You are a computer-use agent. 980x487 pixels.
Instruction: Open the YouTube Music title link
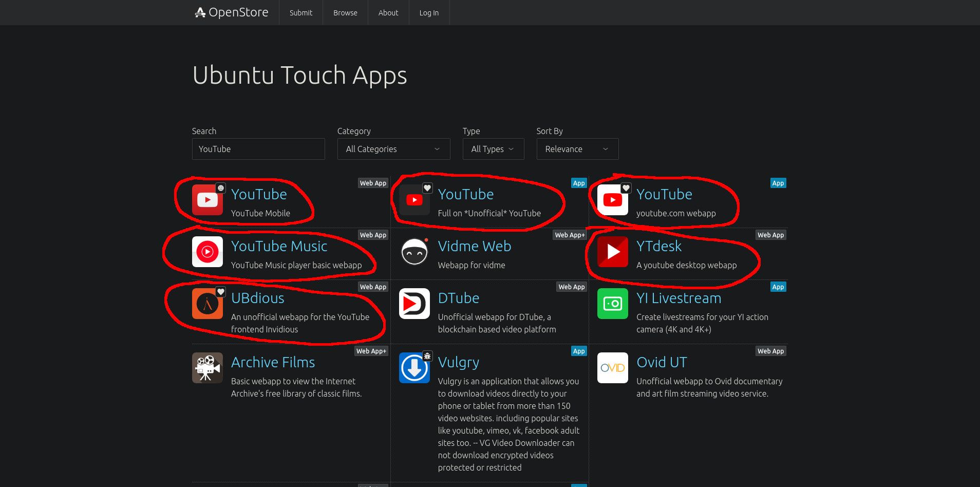click(x=279, y=246)
